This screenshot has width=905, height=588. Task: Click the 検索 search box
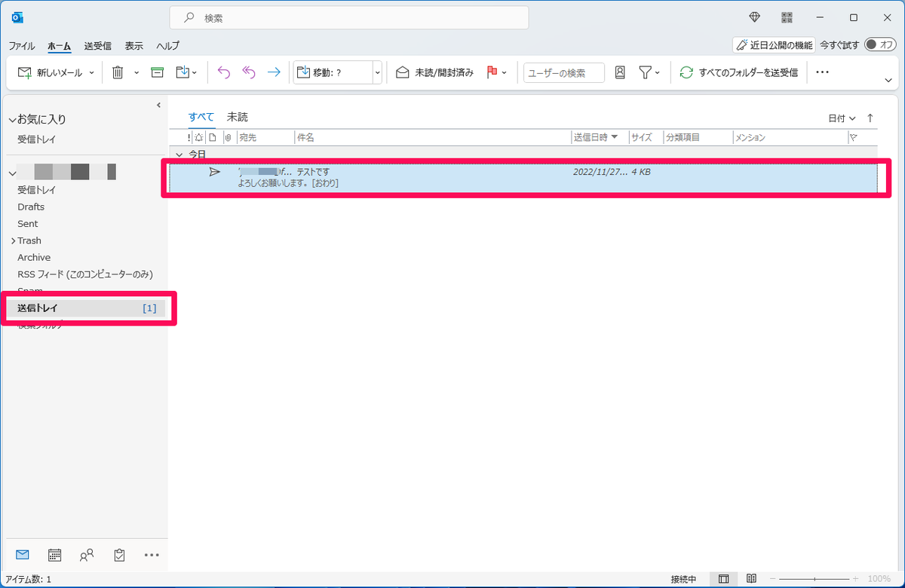coord(349,17)
